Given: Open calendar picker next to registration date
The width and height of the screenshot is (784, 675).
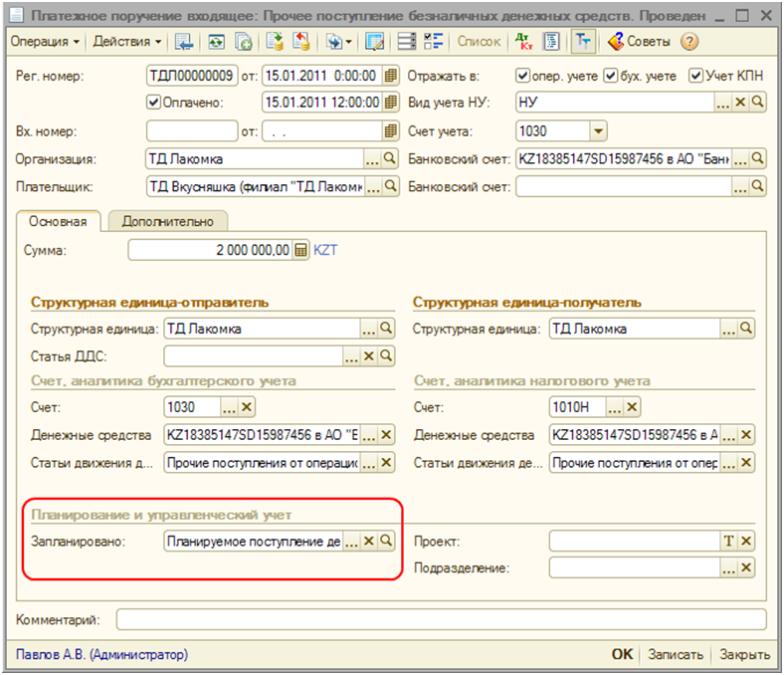Looking at the screenshot, I should [x=390, y=76].
